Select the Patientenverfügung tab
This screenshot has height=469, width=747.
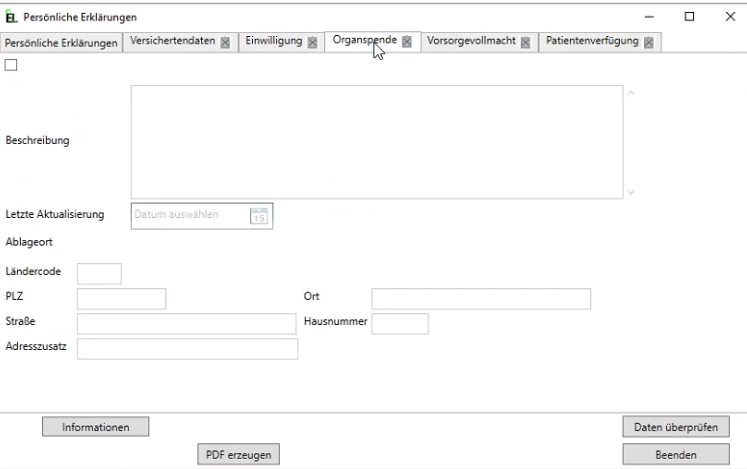[591, 42]
